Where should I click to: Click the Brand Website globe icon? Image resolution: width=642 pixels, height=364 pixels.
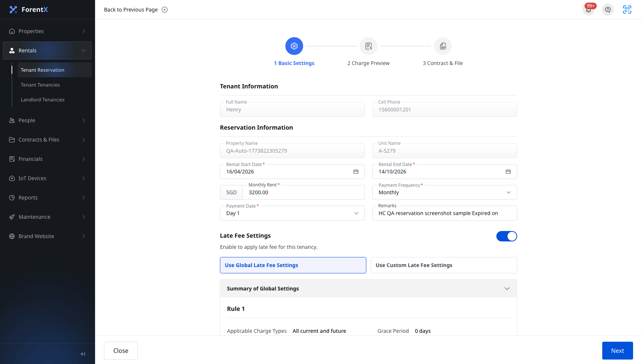click(12, 236)
